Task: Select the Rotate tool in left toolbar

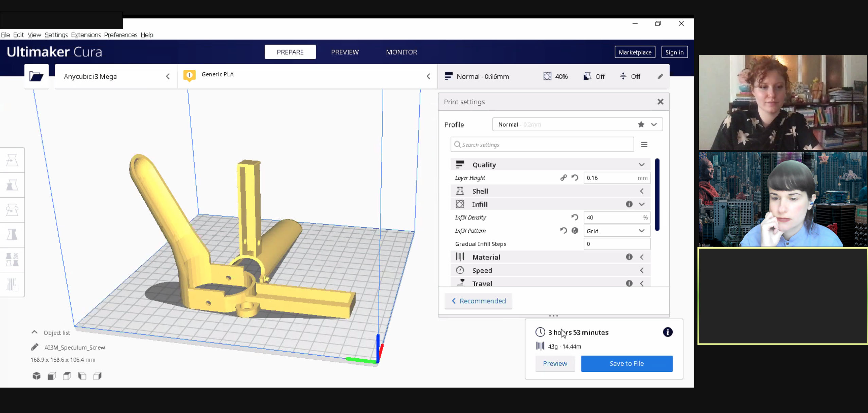Action: (12, 210)
